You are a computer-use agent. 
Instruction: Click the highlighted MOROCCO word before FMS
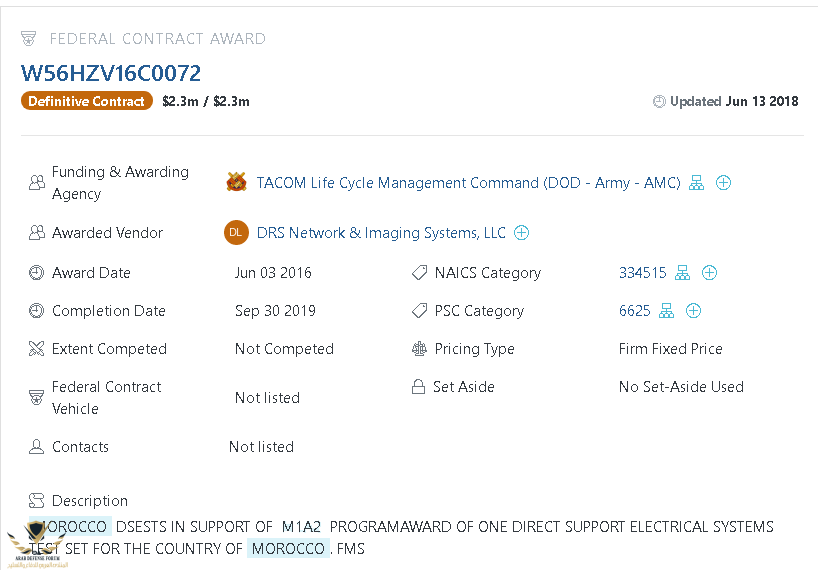[288, 549]
